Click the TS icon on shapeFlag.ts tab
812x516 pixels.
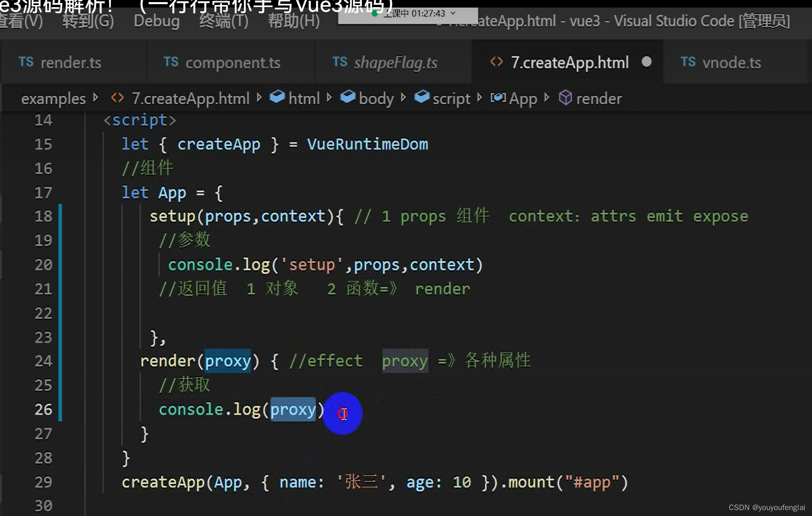point(340,62)
